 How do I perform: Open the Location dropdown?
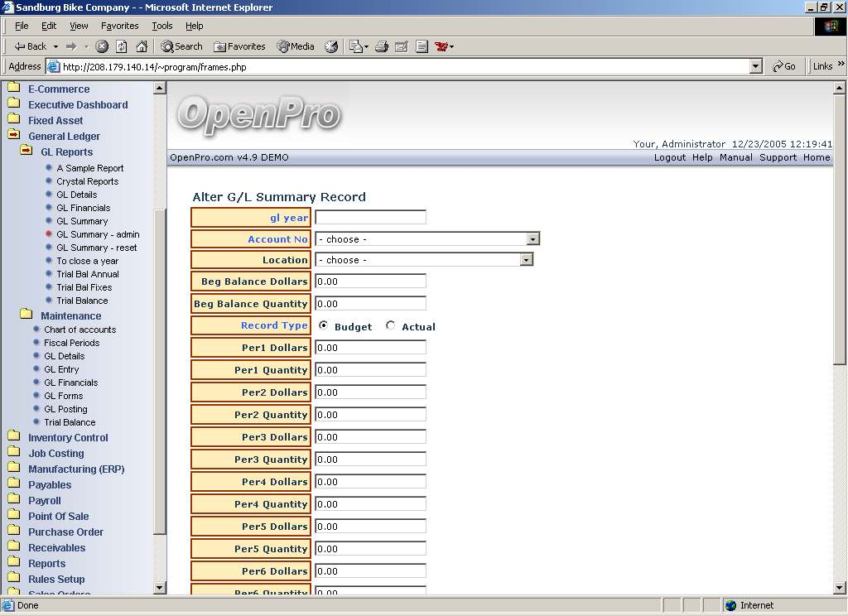[526, 260]
